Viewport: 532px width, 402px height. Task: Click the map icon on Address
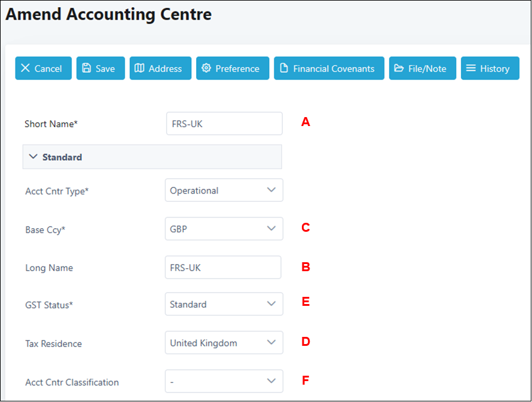tap(139, 68)
